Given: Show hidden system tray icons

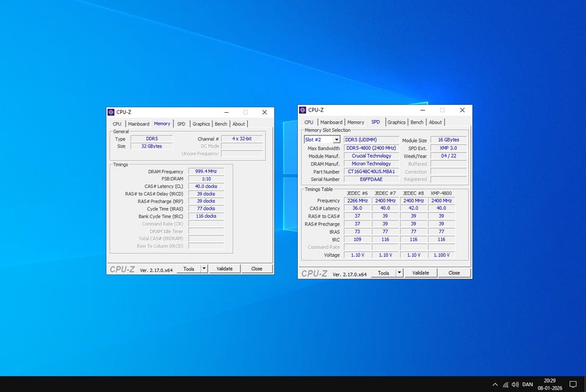Looking at the screenshot, I should click(x=495, y=385).
